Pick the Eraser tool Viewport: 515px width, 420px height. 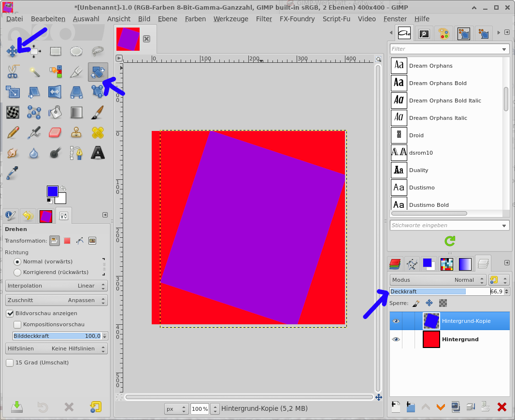pos(56,132)
